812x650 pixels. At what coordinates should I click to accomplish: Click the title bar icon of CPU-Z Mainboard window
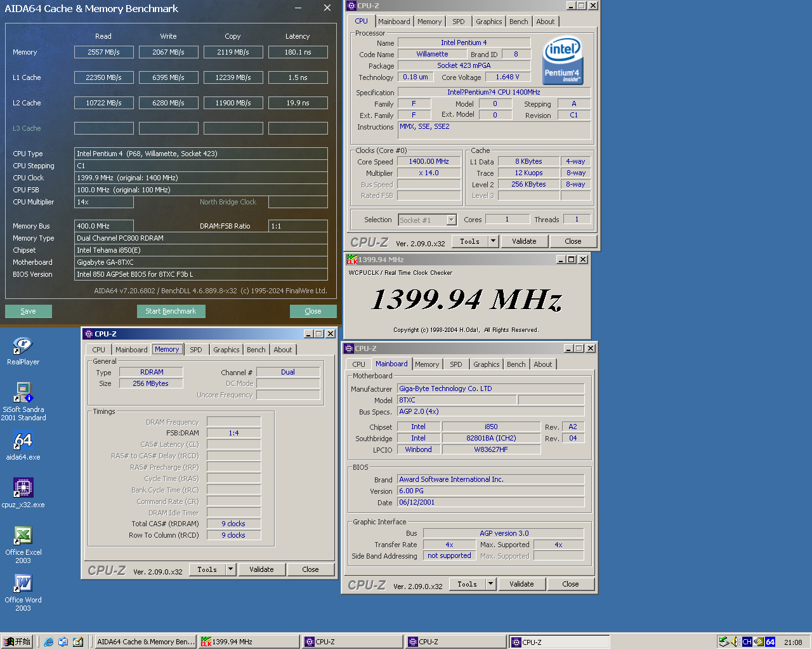tap(348, 348)
